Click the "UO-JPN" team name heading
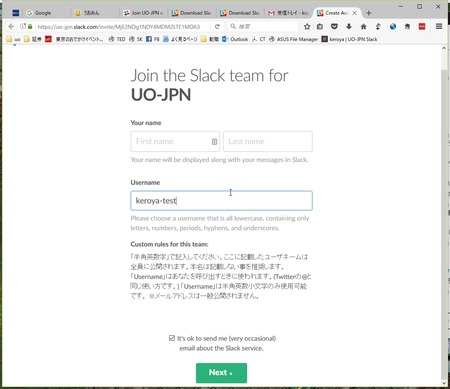This screenshot has width=450, height=389. (x=161, y=95)
